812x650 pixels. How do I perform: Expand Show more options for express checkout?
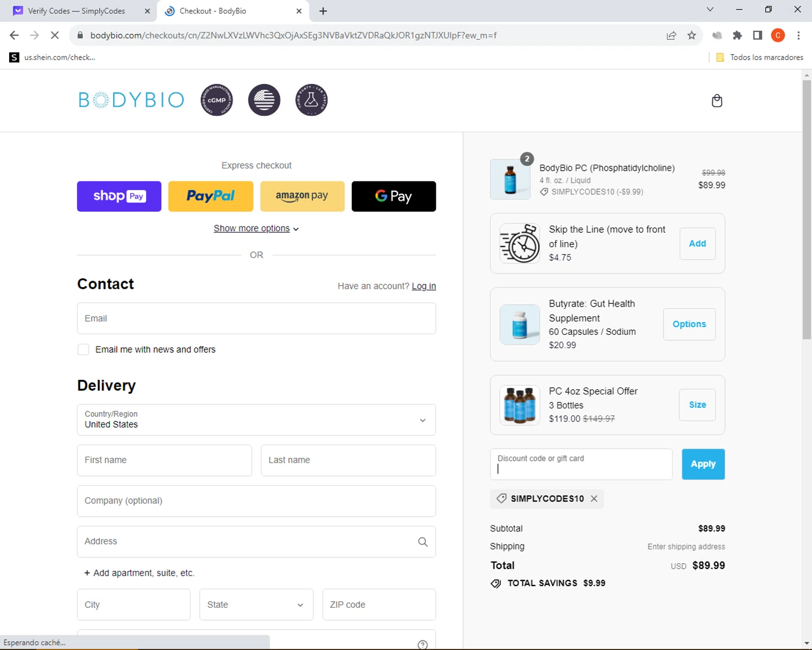[257, 229]
